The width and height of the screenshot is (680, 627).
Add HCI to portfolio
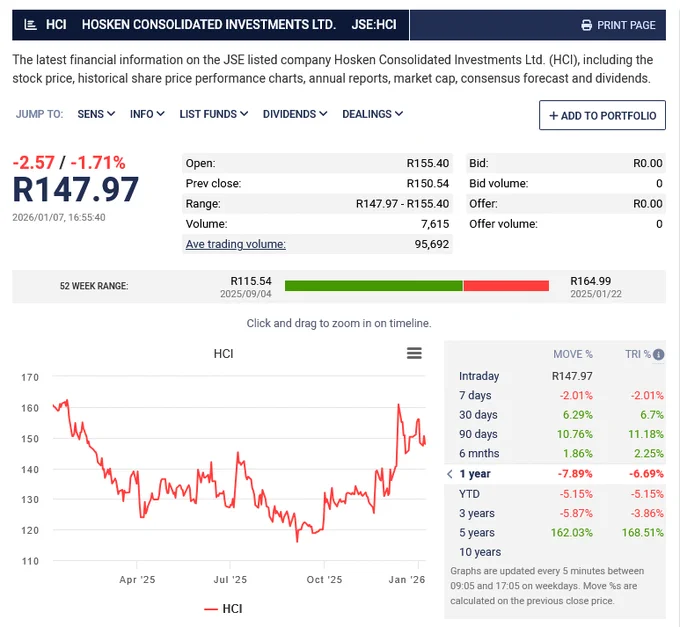[602, 115]
